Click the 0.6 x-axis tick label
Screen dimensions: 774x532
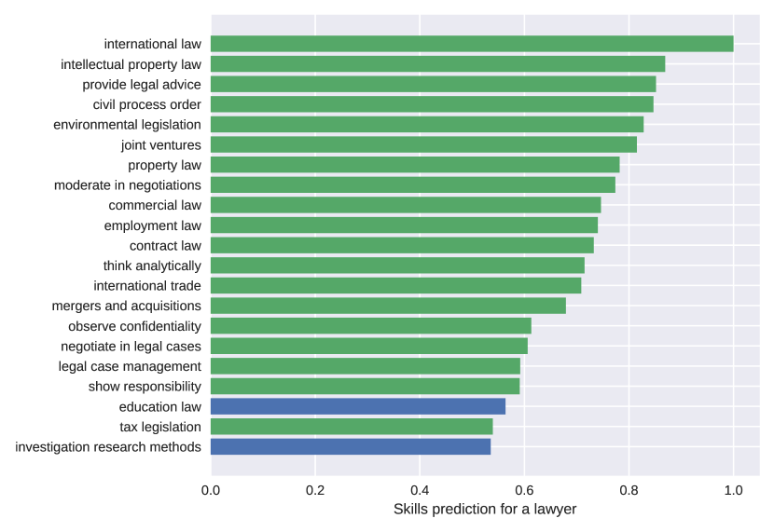[x=524, y=490]
